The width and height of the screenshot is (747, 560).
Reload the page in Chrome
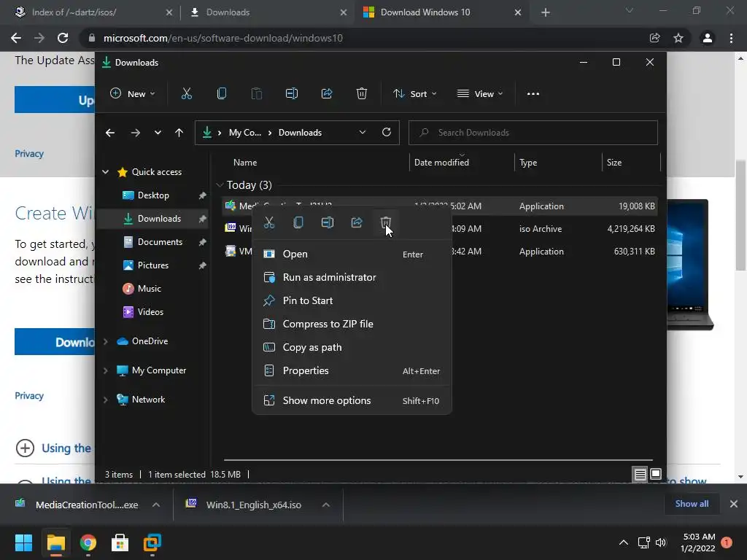pyautogui.click(x=63, y=38)
